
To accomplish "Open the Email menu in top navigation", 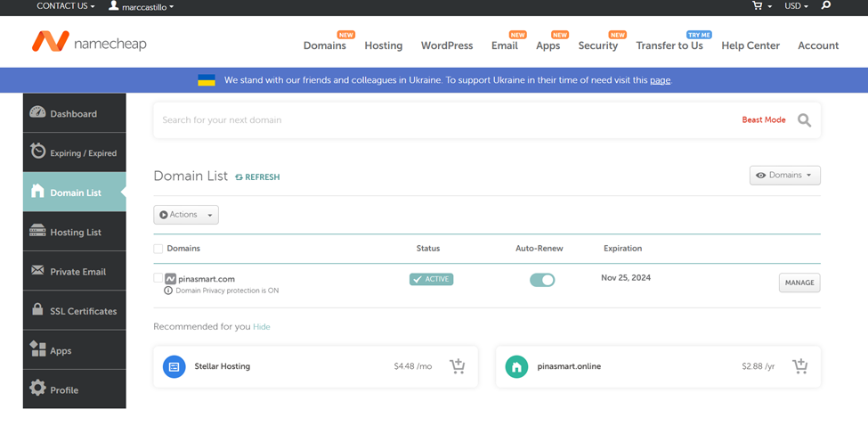I will pos(504,45).
